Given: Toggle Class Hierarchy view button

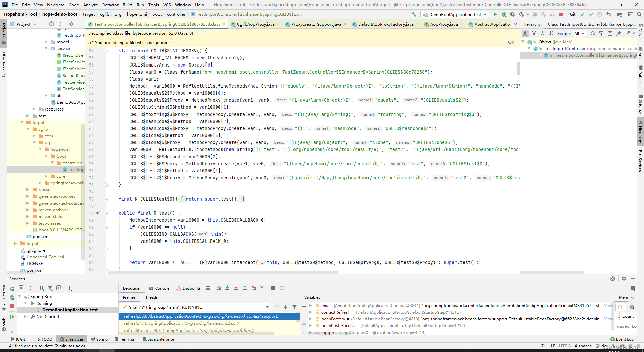Looking at the screenshot, I should coord(525,33).
